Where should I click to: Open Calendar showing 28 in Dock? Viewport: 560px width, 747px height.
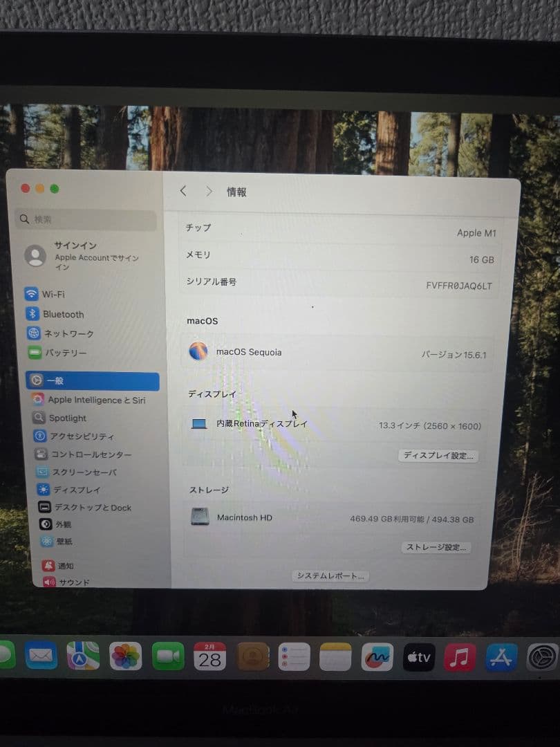(x=210, y=656)
